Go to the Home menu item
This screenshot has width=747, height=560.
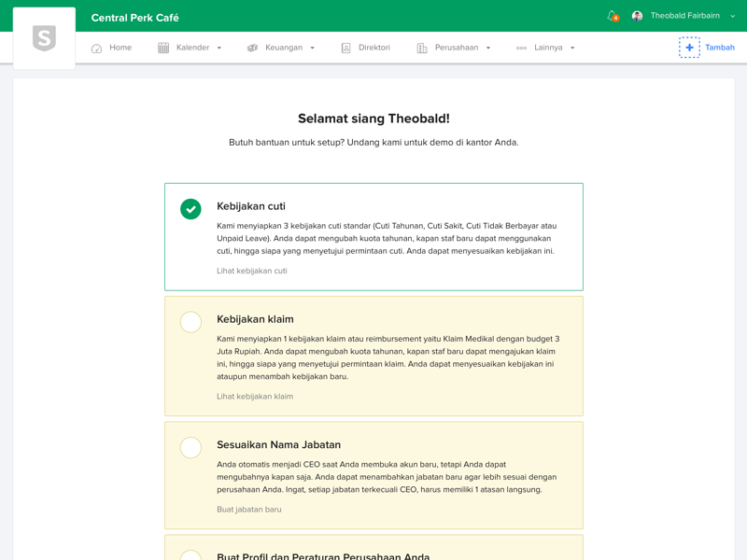click(x=120, y=48)
